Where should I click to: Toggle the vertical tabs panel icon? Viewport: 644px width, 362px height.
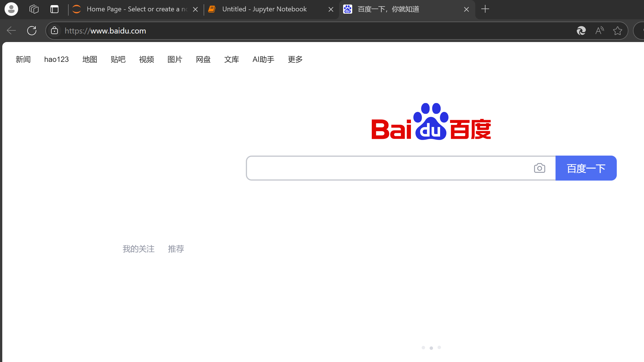coord(54,9)
